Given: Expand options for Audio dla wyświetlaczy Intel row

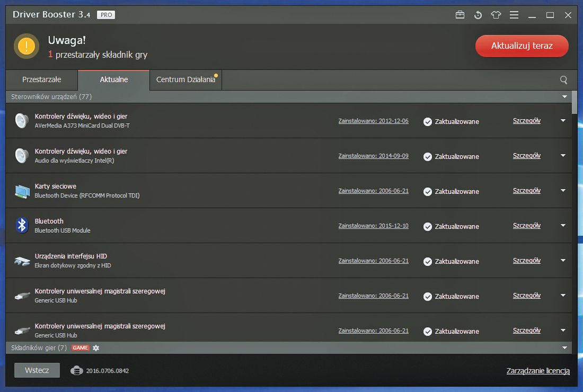Looking at the screenshot, I should [563, 156].
